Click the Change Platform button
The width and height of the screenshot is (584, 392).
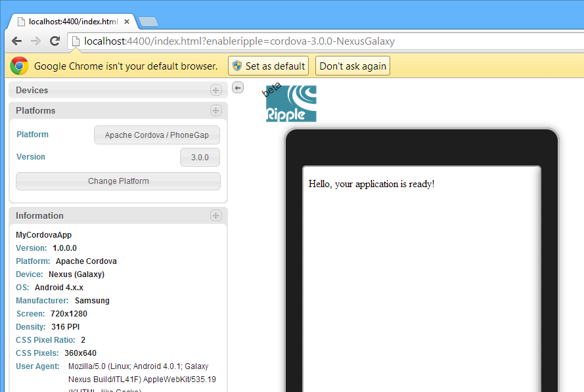[x=118, y=181]
